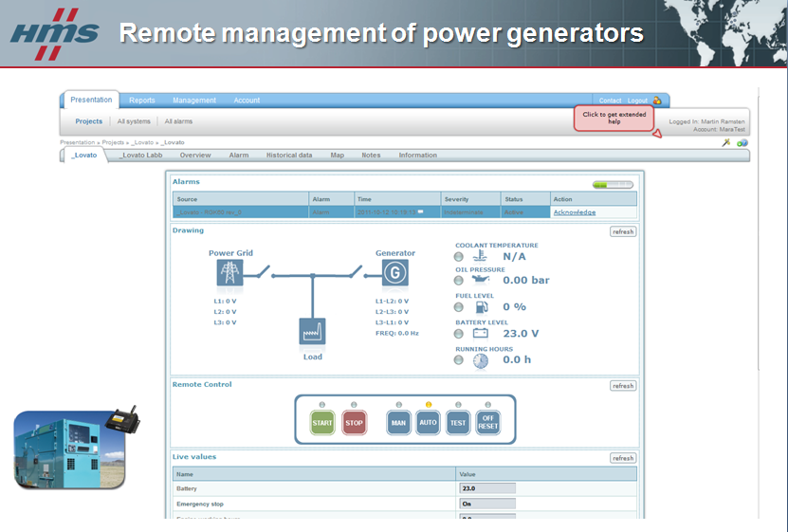Click the HMS logo
Viewport: 788px width, 532px height.
pyautogui.click(x=54, y=33)
